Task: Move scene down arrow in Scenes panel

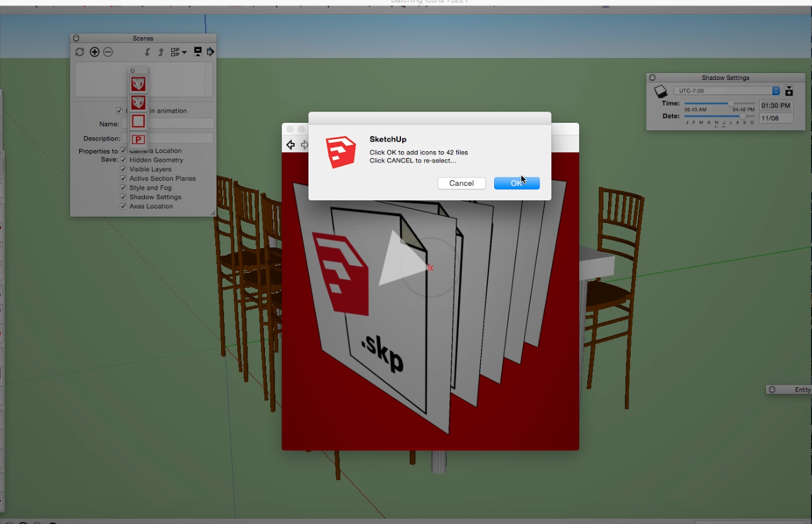Action: pyautogui.click(x=147, y=52)
